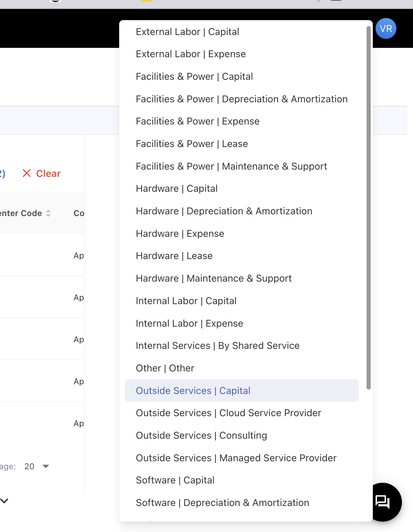The image size is (413, 532).
Task: Select External Labor | Capital option
Action: [187, 32]
